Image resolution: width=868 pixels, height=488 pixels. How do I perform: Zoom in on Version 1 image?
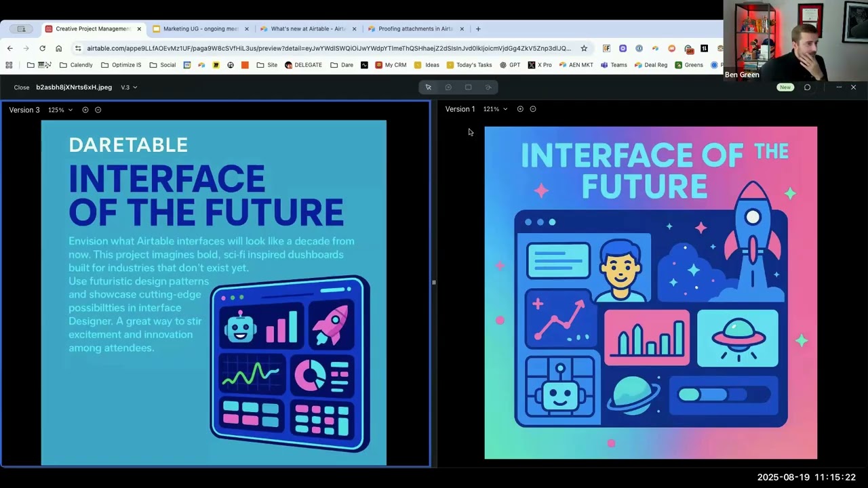point(520,109)
